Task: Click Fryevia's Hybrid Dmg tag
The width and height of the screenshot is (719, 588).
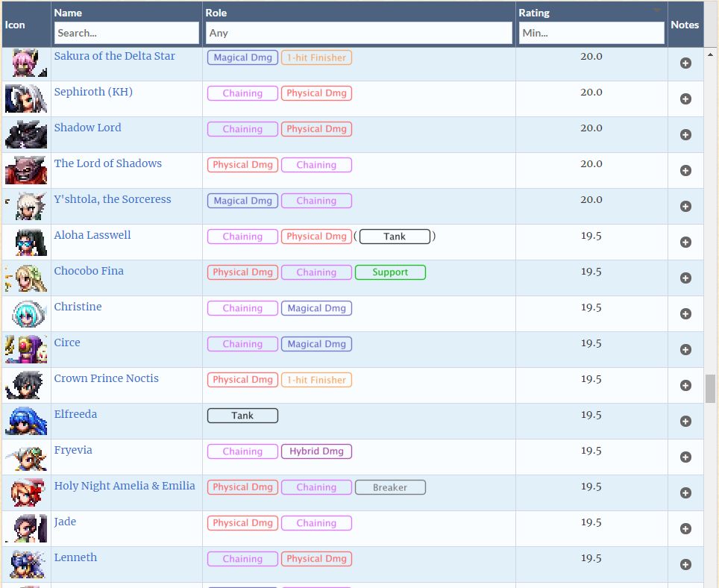Action: pyautogui.click(x=316, y=451)
